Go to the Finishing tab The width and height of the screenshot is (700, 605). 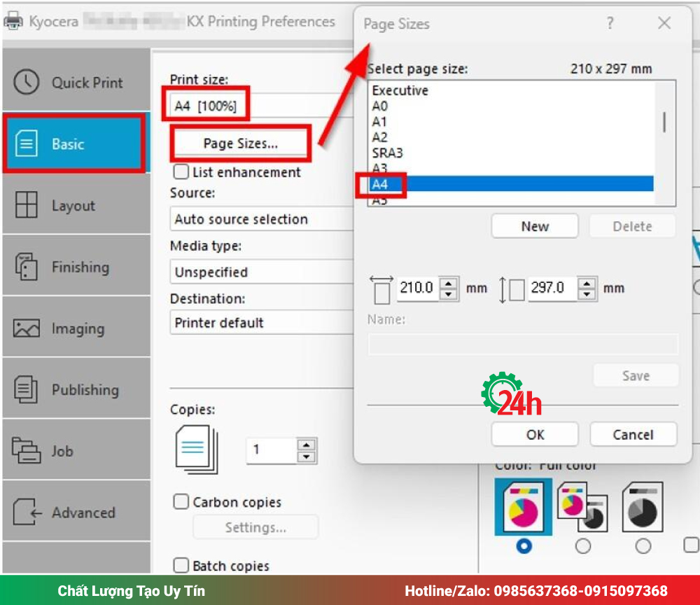click(76, 267)
